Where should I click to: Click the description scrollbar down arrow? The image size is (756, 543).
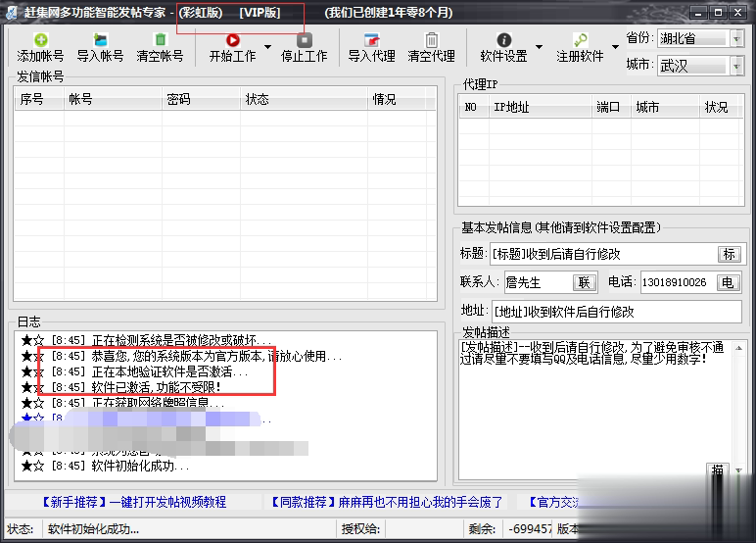pyautogui.click(x=738, y=470)
